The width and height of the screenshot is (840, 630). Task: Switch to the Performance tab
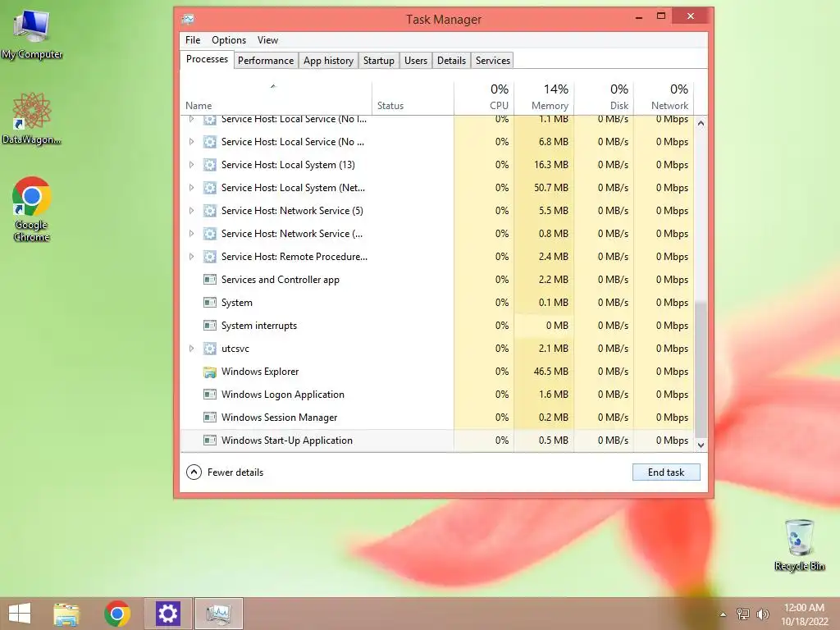point(266,61)
